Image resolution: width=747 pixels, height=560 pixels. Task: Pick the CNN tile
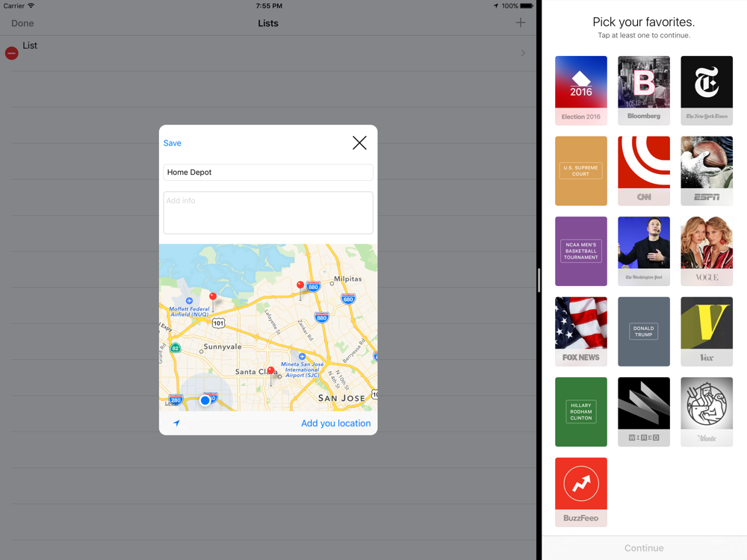(x=644, y=171)
